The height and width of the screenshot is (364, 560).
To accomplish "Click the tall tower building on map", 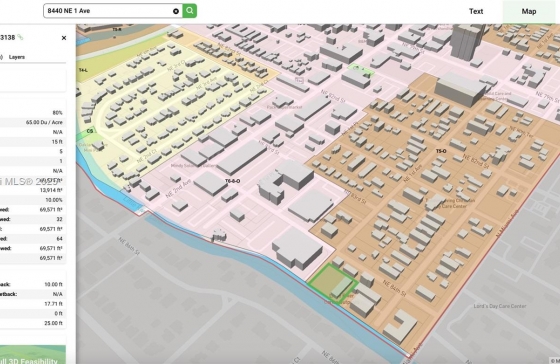I will point(466,39).
